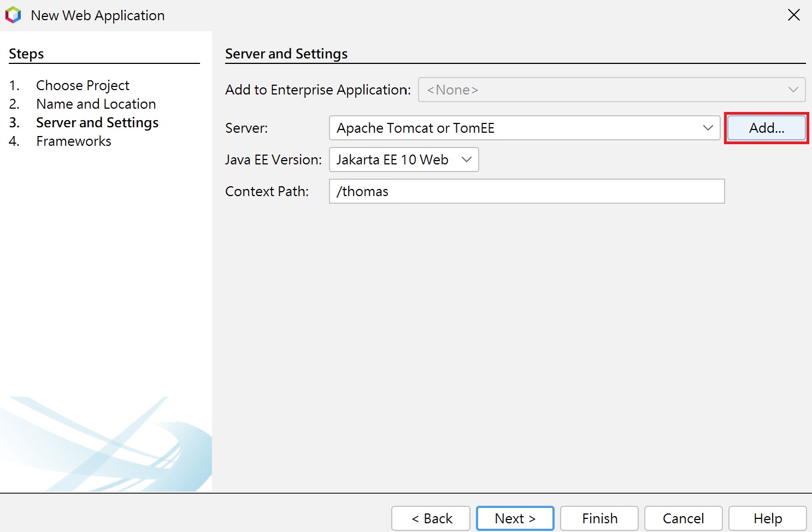Click the Finish button
Screen dimensions: 812x532
(599, 518)
